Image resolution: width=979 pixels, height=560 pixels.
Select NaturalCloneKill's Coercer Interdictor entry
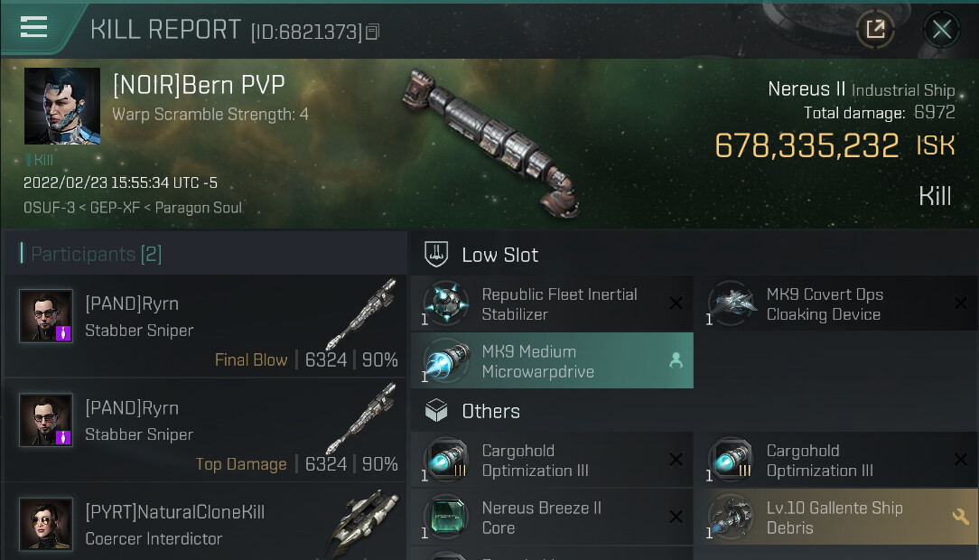[205, 524]
